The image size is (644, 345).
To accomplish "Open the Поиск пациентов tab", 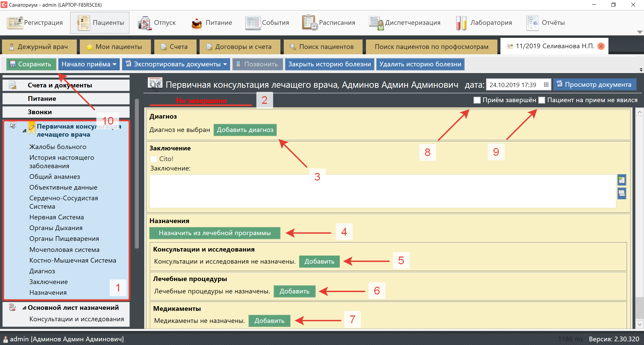I will coord(323,47).
